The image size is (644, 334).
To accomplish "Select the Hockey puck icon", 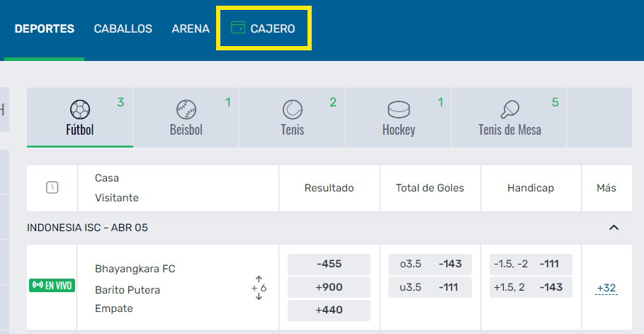I will tap(398, 109).
